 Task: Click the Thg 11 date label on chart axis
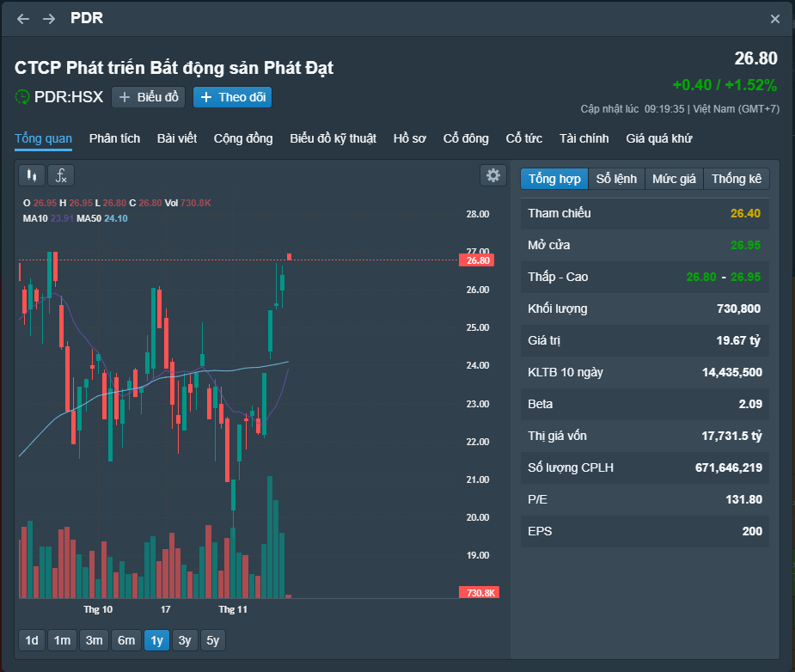coord(233,609)
